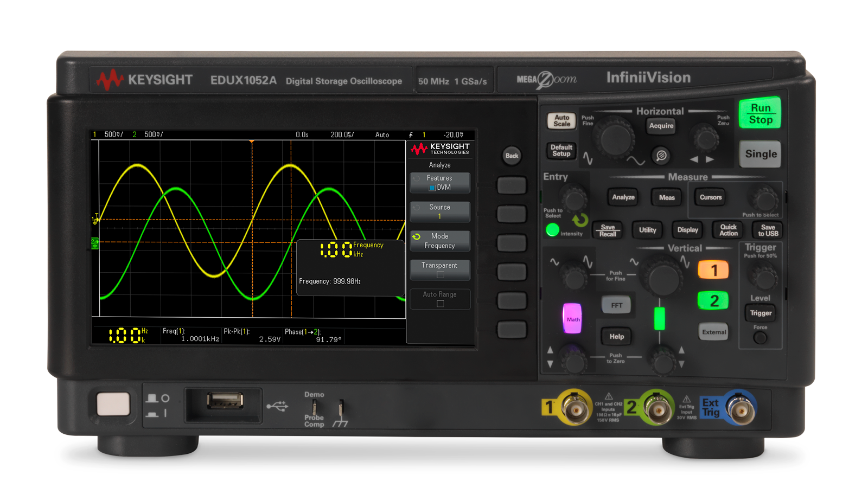Toggle channel 2 with green button

[x=713, y=300]
